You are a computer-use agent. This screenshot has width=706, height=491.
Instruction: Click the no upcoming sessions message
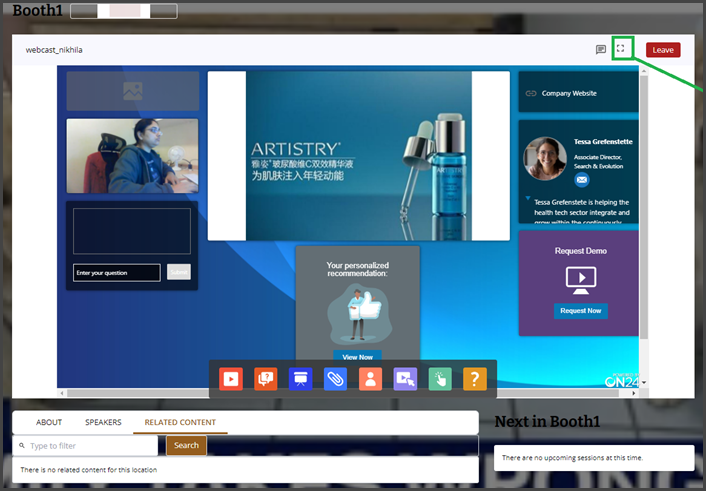(572, 458)
